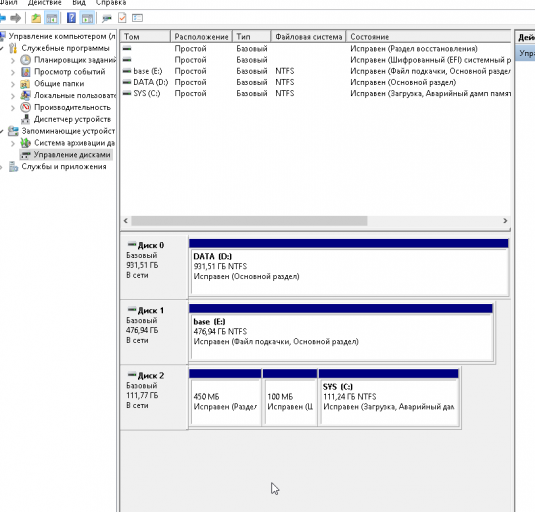Screen dimensions: 535x512
Task: Click the up-one-level folder toolbar icon
Action: click(x=36, y=18)
